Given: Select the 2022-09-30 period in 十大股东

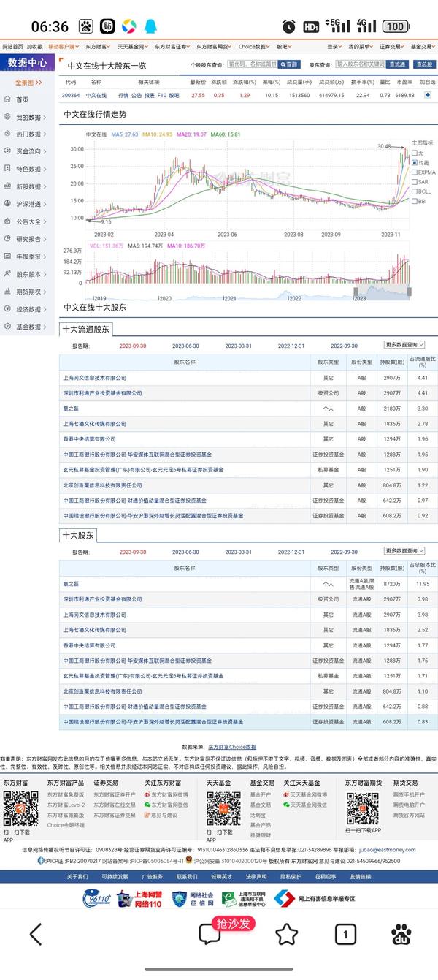Looking at the screenshot, I should [x=344, y=552].
